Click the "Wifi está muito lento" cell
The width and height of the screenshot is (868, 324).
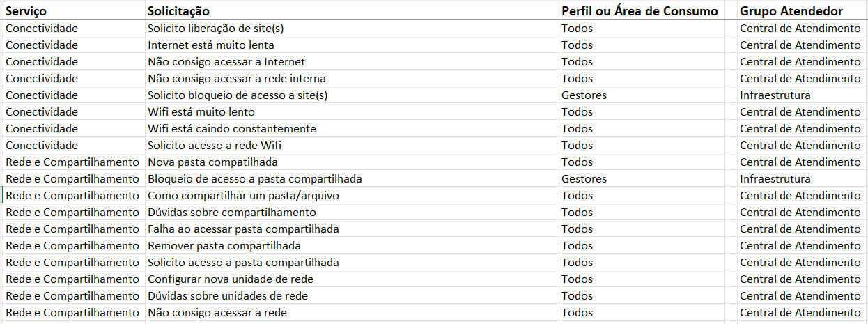pyautogui.click(x=201, y=112)
